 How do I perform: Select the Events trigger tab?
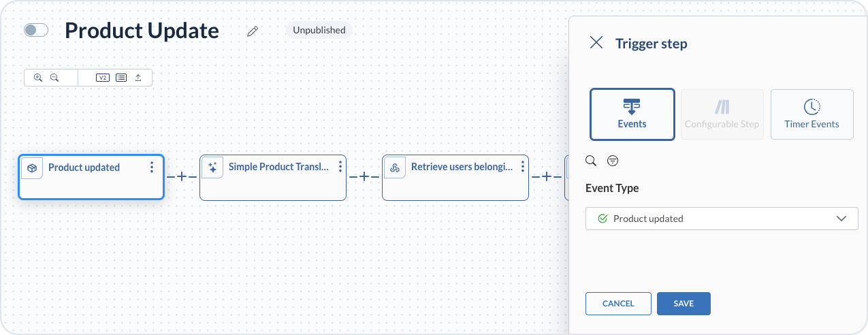632,114
